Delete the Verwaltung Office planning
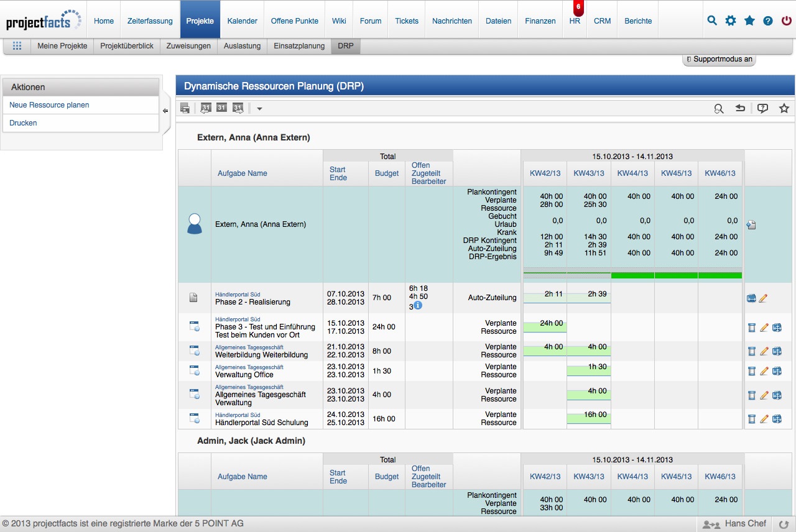 click(x=751, y=371)
